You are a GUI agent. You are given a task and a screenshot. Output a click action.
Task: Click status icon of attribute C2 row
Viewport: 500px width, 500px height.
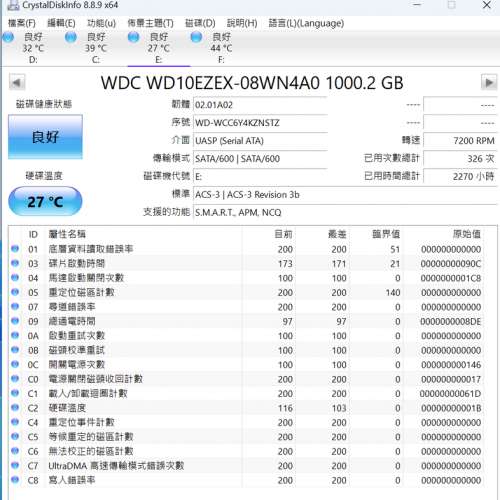coord(15,407)
